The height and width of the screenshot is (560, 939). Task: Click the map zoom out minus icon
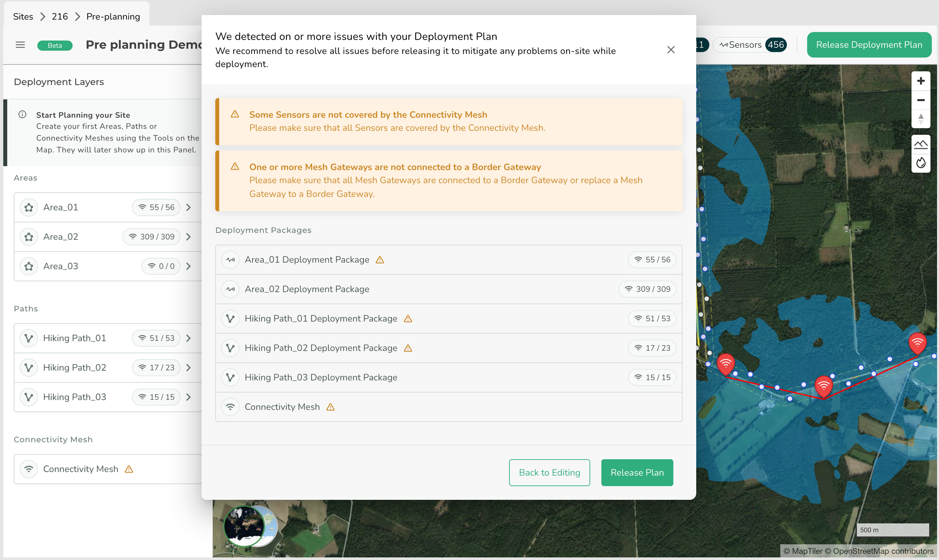tap(921, 100)
